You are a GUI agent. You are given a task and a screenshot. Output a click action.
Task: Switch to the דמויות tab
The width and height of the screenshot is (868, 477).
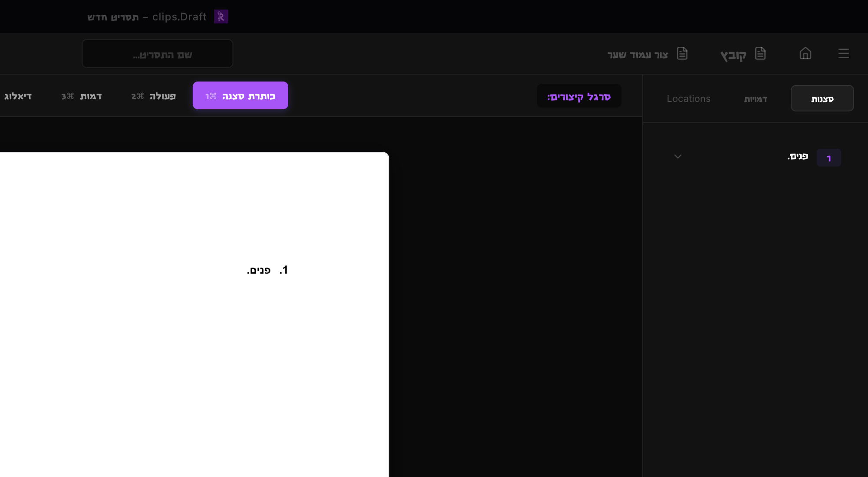[755, 99]
